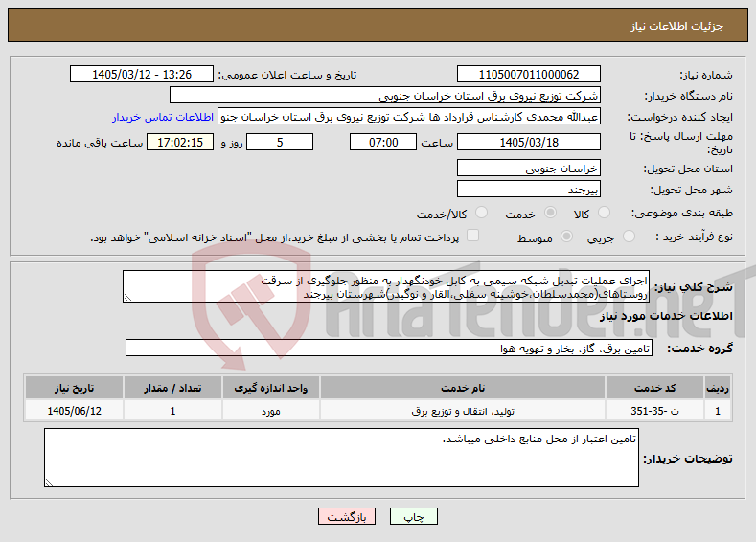Screen dimensions: 756x542
Task: Click the row number cell 1
Action: click(718, 411)
